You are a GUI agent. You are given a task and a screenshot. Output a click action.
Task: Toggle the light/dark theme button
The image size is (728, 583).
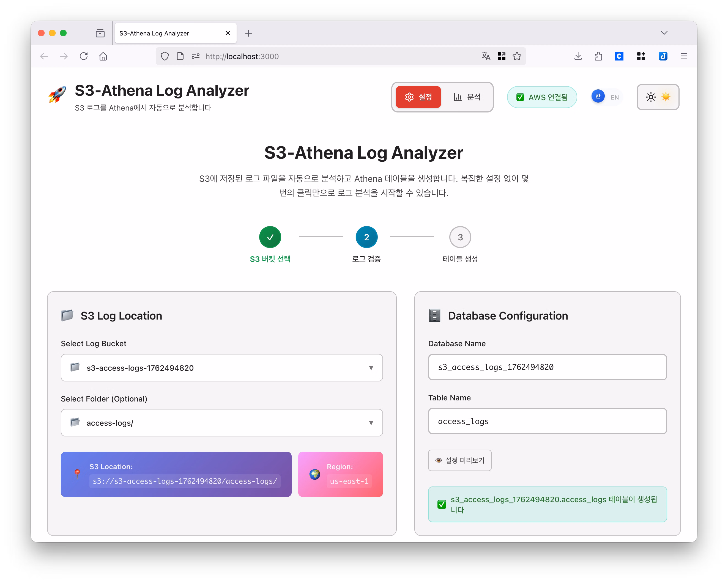click(658, 97)
